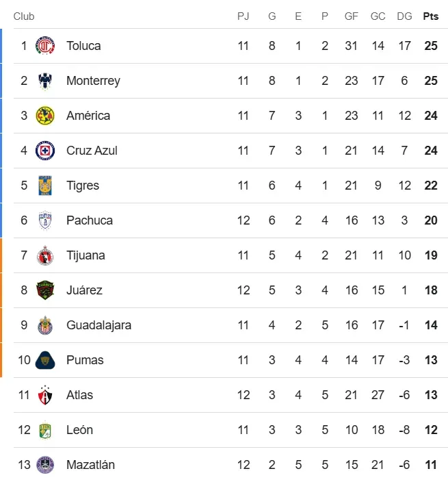Screen dimensions: 448x482
Task: Click the Guadalajara club crest icon
Action: pyautogui.click(x=45, y=325)
